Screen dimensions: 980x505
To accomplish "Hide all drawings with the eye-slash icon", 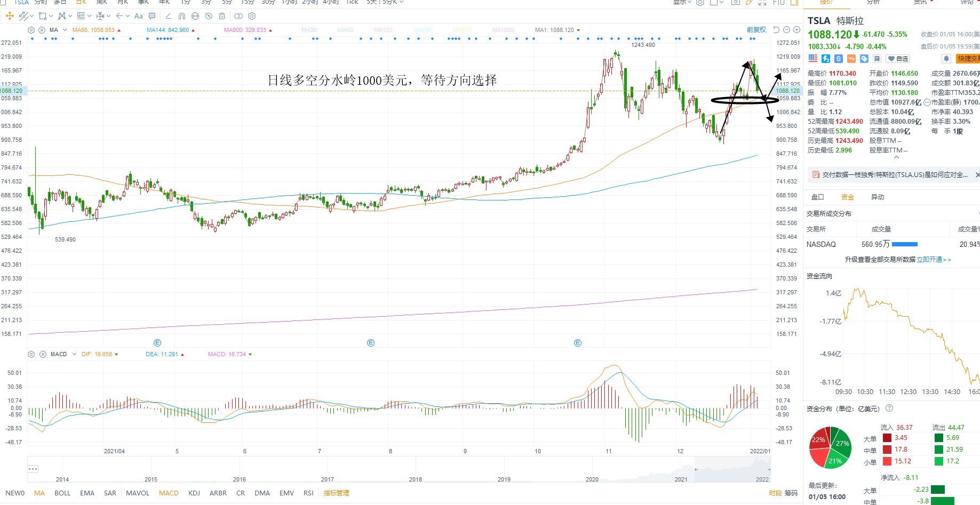I will (209, 16).
